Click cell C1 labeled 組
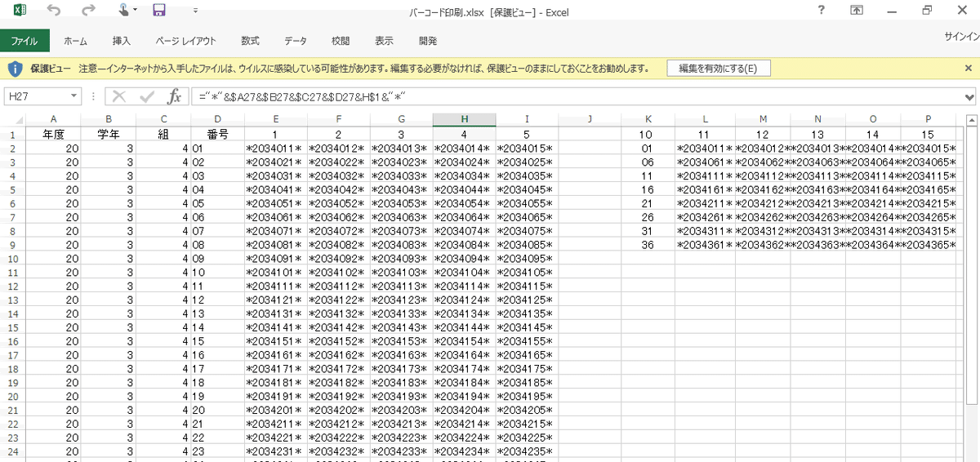The image size is (980, 462). point(163,135)
